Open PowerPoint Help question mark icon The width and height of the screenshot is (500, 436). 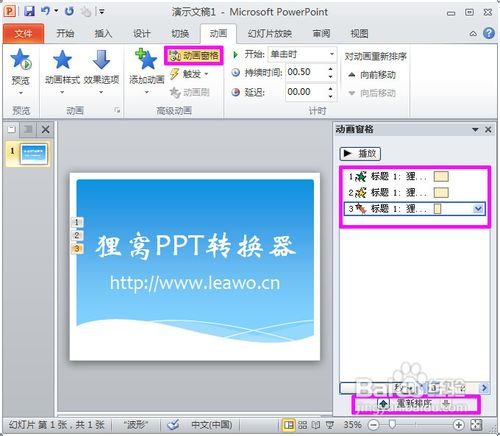[489, 33]
